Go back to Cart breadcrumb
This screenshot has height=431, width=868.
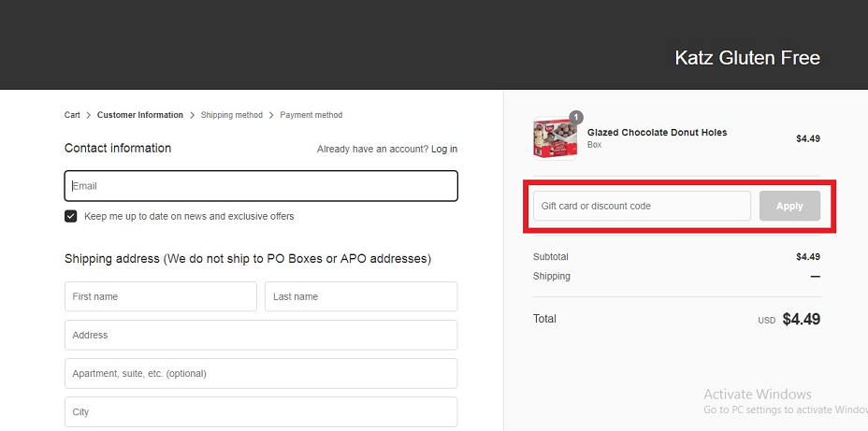click(72, 115)
